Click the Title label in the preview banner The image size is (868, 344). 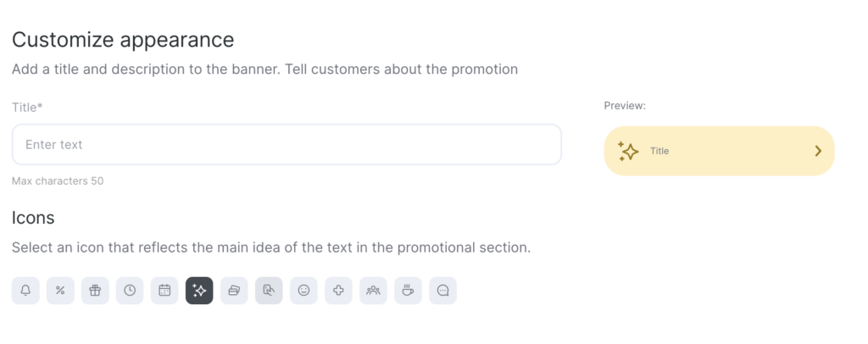(659, 151)
